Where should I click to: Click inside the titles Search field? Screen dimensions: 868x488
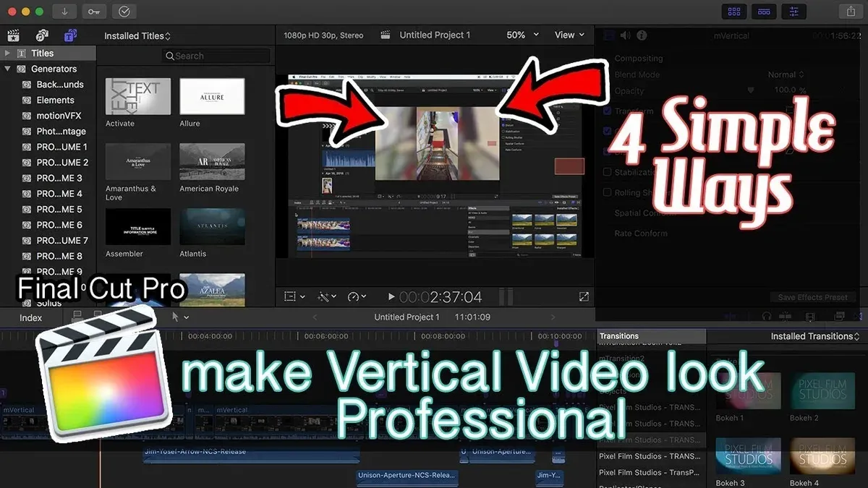tap(216, 56)
